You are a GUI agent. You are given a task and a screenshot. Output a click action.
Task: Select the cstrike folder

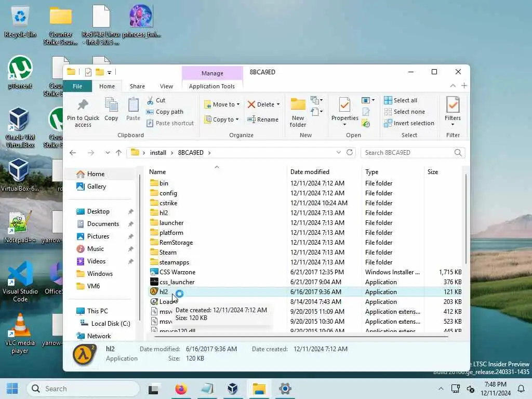click(168, 203)
